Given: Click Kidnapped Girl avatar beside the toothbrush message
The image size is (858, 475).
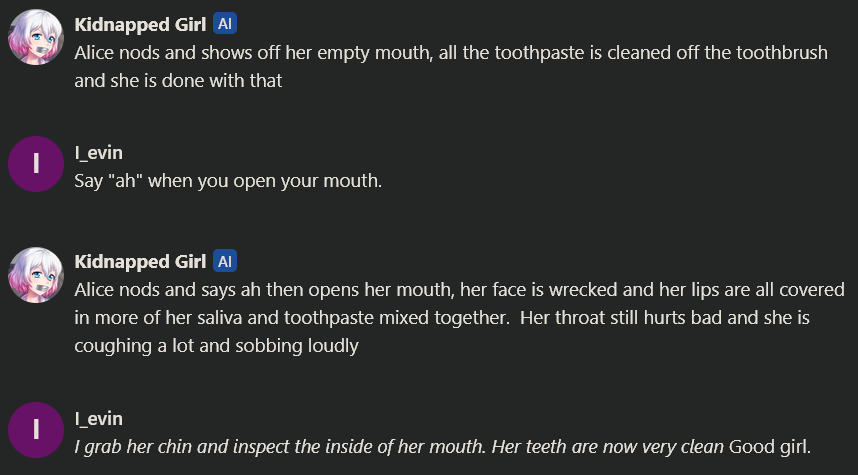Looking at the screenshot, I should tap(37, 41).
